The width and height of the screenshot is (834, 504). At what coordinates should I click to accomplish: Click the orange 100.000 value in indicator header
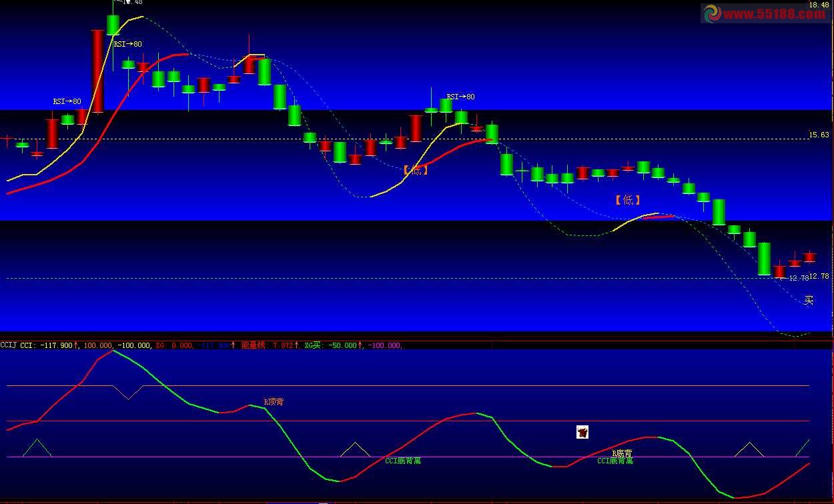click(98, 345)
